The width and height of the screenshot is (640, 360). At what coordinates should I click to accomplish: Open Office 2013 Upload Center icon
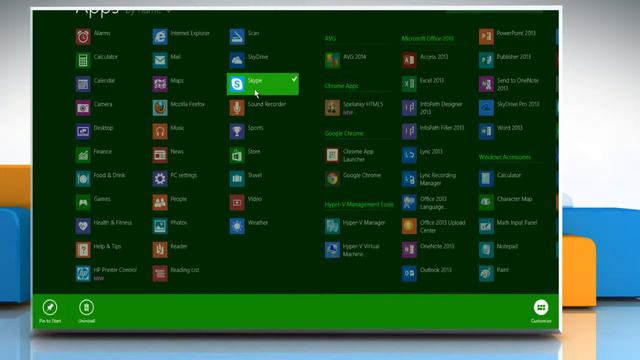(x=409, y=226)
